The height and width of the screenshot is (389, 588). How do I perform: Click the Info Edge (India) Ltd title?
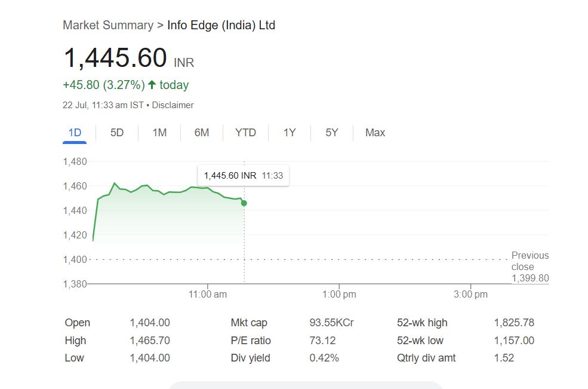[x=221, y=25]
